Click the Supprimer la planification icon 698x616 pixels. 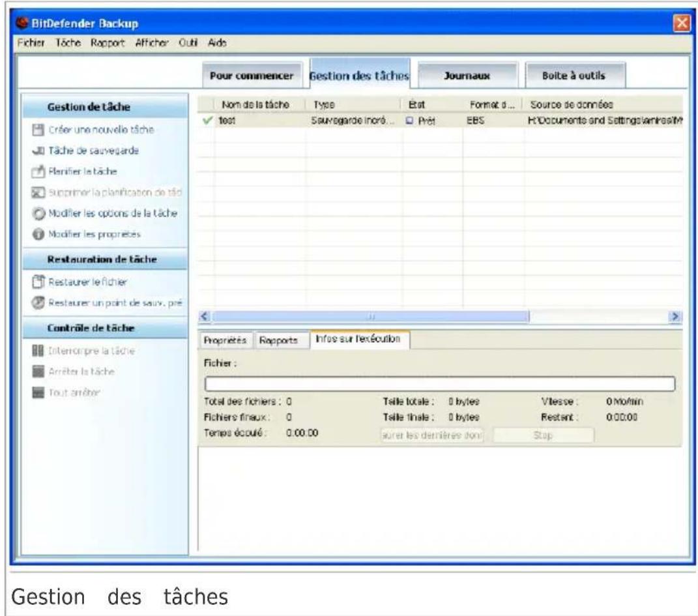[x=38, y=192]
